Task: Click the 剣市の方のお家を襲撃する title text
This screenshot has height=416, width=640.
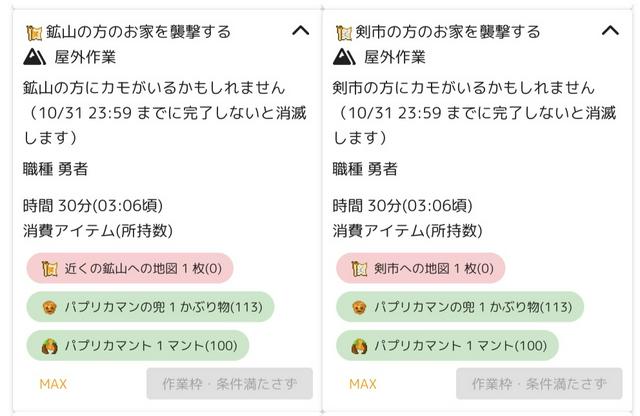Action: [448, 32]
